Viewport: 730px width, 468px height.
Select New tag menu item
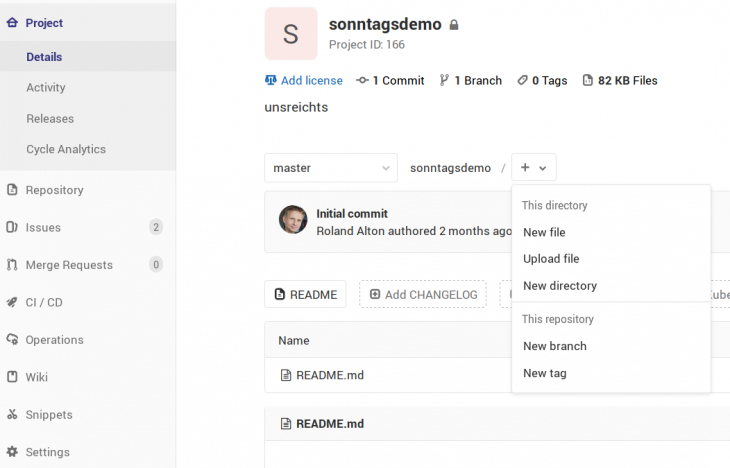tap(545, 373)
